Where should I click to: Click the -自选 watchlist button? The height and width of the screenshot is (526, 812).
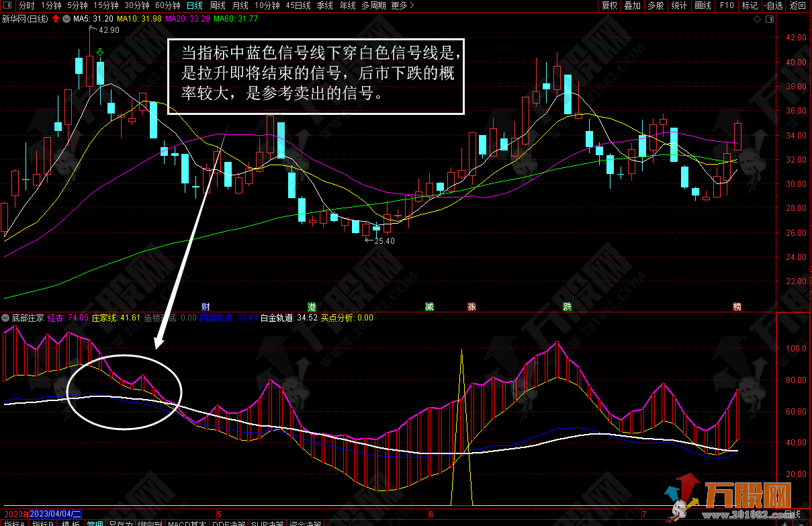774,5
